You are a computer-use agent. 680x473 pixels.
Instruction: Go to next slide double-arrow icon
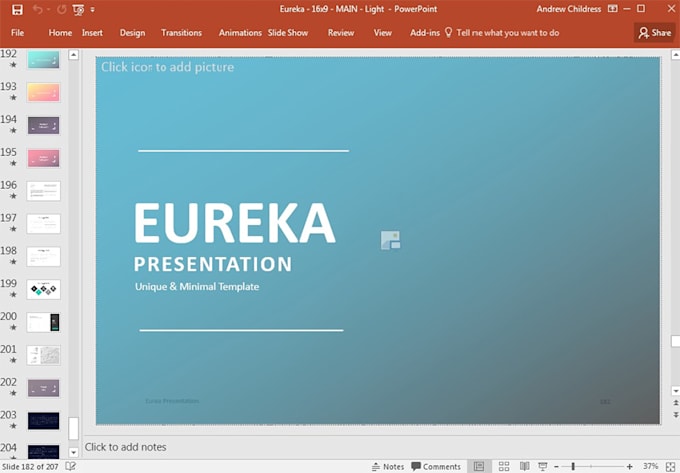[x=675, y=415]
